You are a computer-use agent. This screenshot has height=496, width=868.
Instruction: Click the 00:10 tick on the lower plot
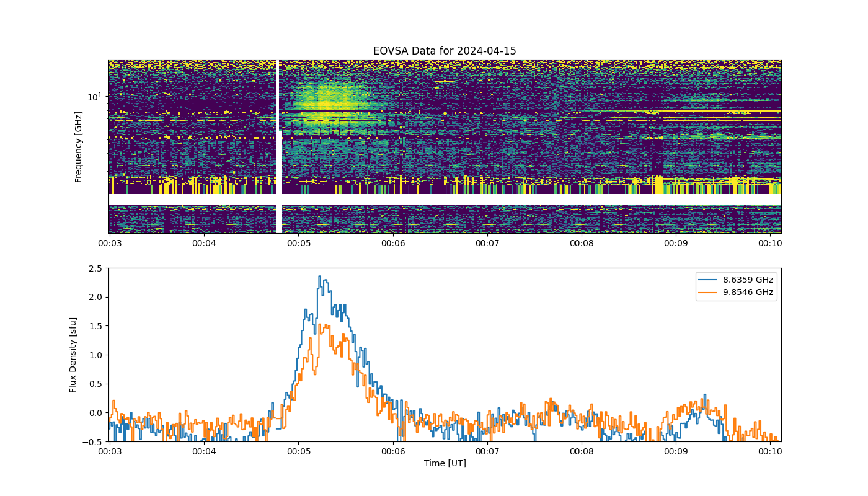click(771, 451)
